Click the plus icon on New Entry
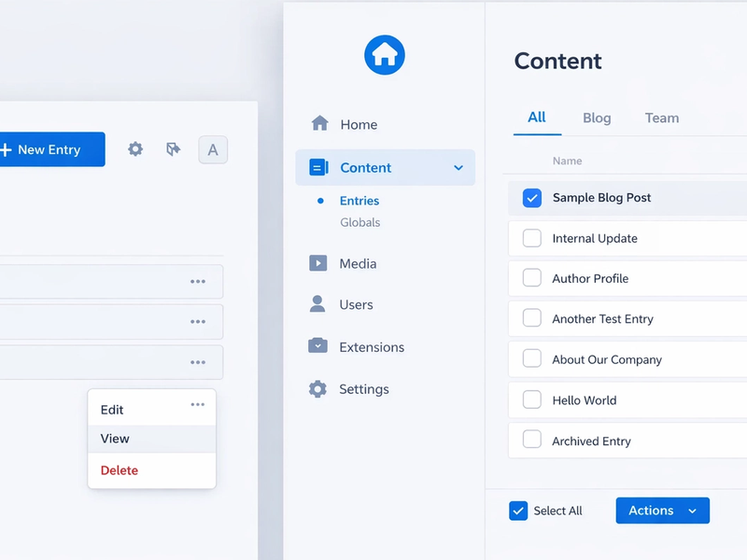Screen dimensions: 747x560 pos(6,149)
